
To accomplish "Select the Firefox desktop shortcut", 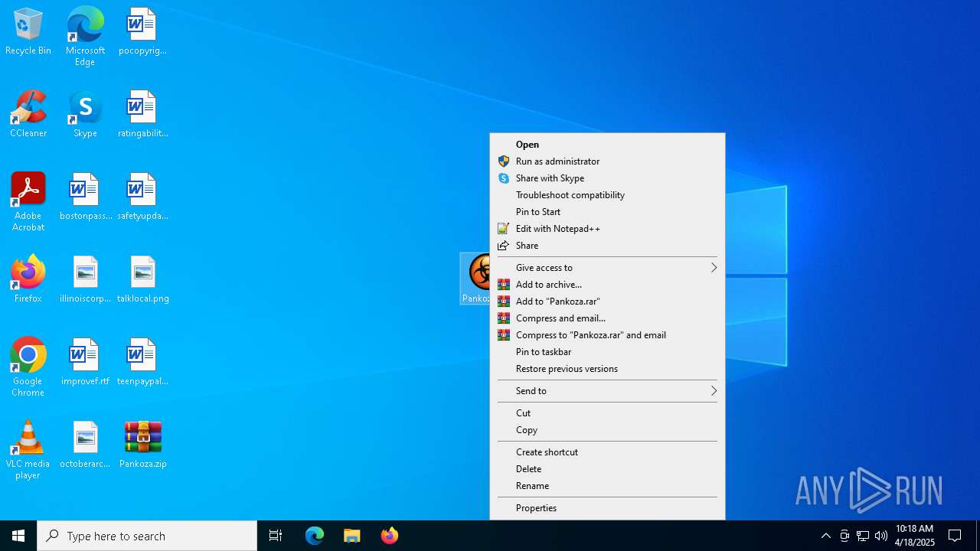I will (x=28, y=280).
